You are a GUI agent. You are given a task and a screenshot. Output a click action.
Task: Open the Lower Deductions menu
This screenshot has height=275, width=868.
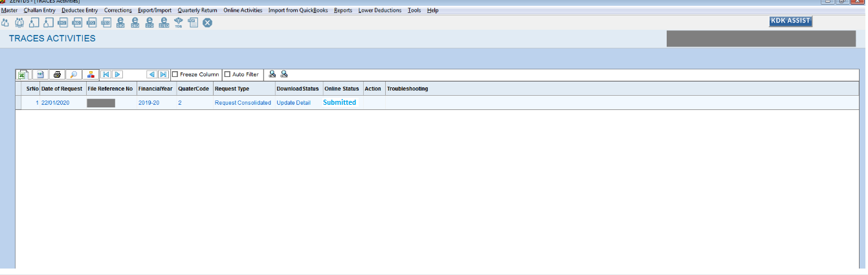[x=380, y=10]
